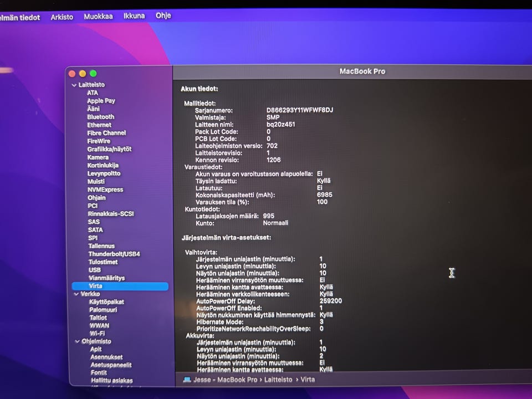
Task: Select the highlighted Virta sidebar item
Action: point(120,286)
